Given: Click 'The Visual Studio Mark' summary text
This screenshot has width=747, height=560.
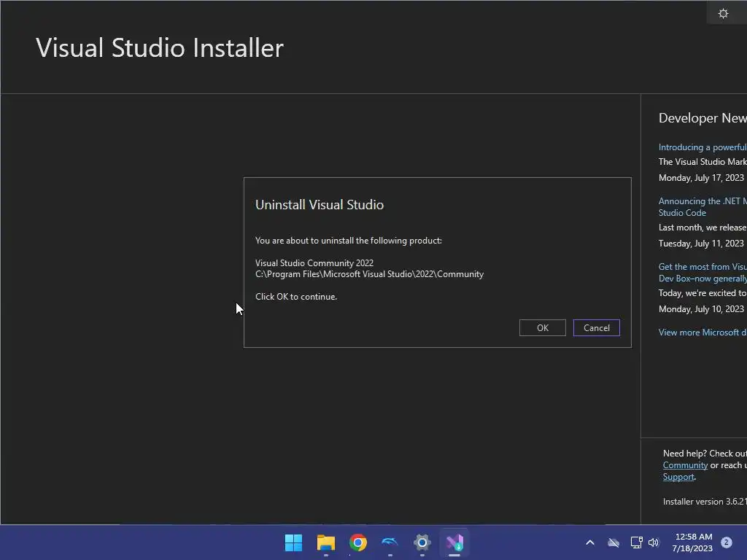Looking at the screenshot, I should tap(703, 162).
